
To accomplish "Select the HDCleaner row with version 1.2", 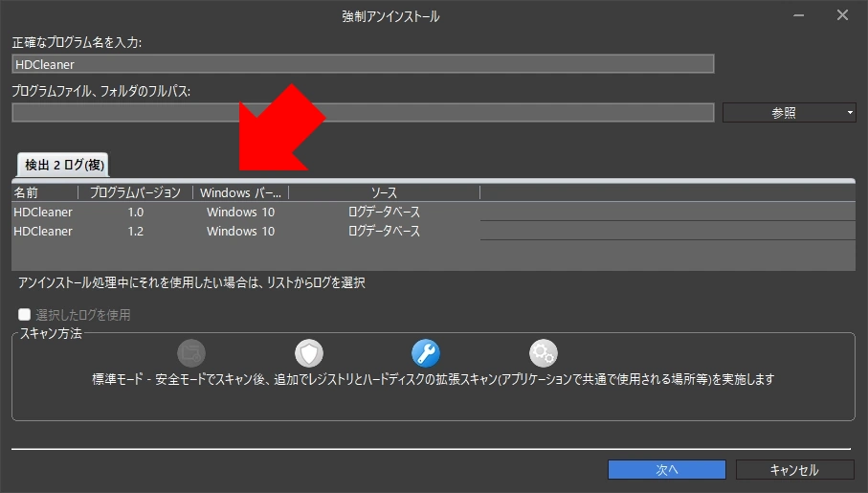I will 434,232.
